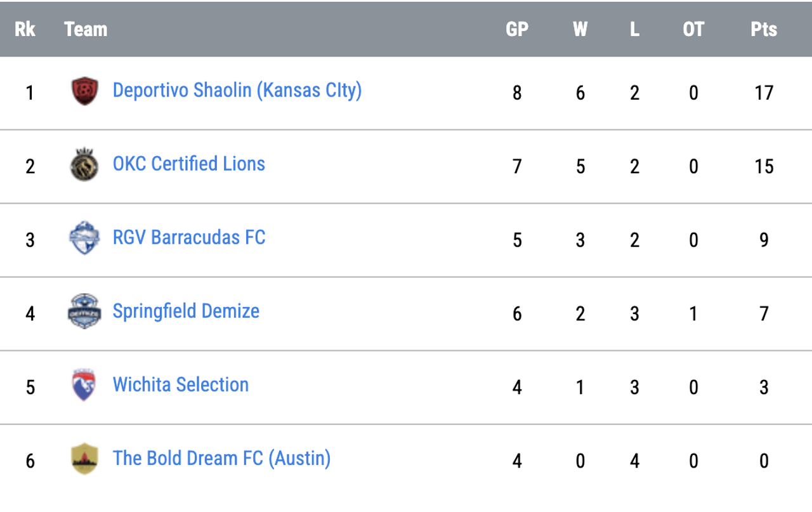Click the Springfield Demize team logo
The image size is (812, 512).
tap(84, 312)
